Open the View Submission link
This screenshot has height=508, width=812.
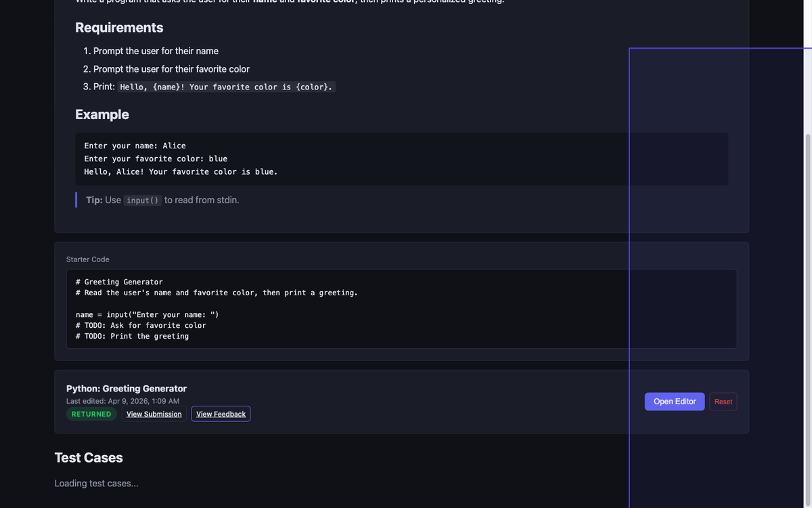click(154, 414)
